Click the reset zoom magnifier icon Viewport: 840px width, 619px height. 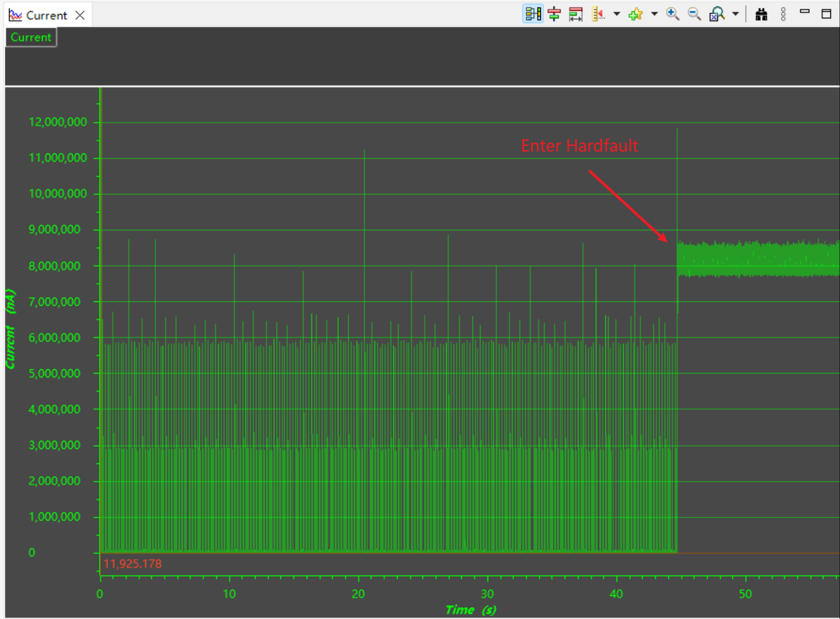(717, 14)
